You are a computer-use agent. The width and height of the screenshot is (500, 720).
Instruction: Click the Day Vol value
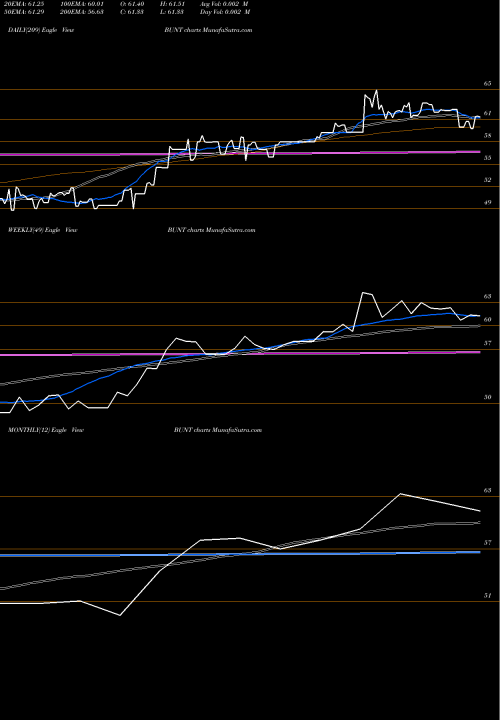coord(224,12)
